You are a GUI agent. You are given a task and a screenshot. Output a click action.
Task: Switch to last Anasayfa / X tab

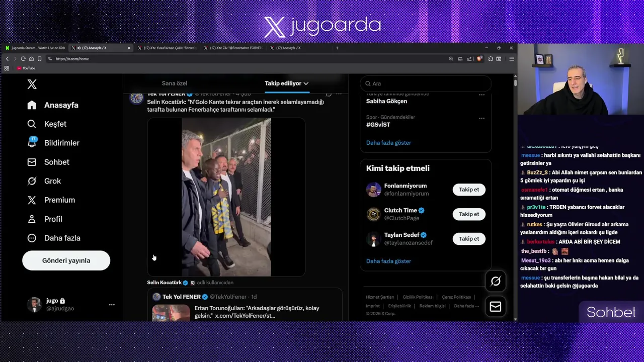(x=300, y=48)
